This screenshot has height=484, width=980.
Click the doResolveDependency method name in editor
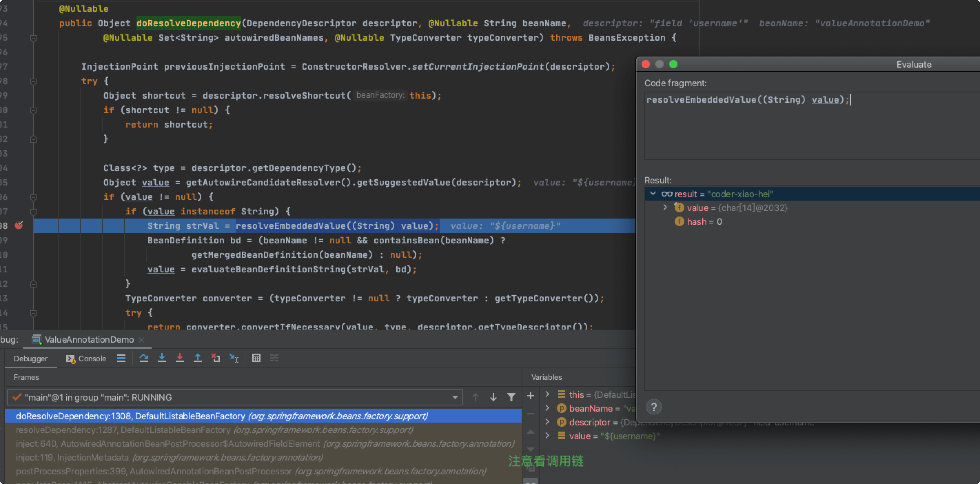click(188, 23)
